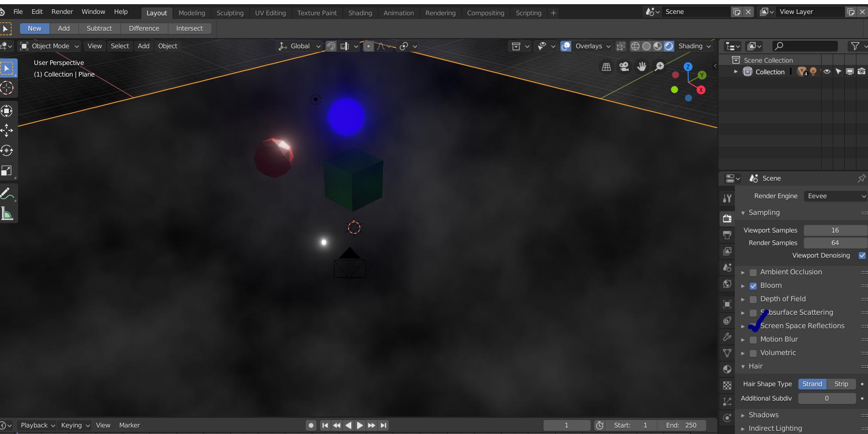Toggle camera view icon in viewport

pyautogui.click(x=624, y=67)
